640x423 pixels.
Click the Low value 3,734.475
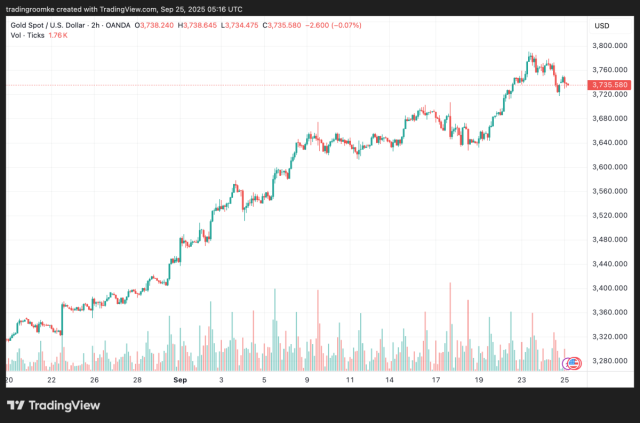tap(242, 25)
